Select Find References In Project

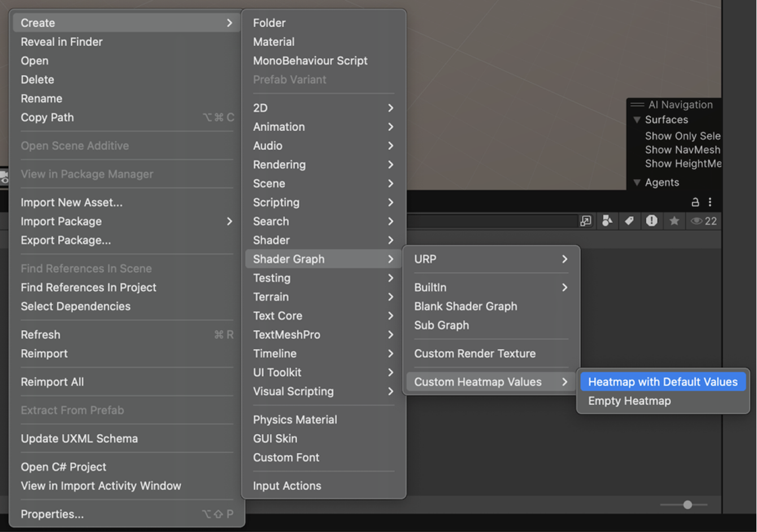pos(127,287)
